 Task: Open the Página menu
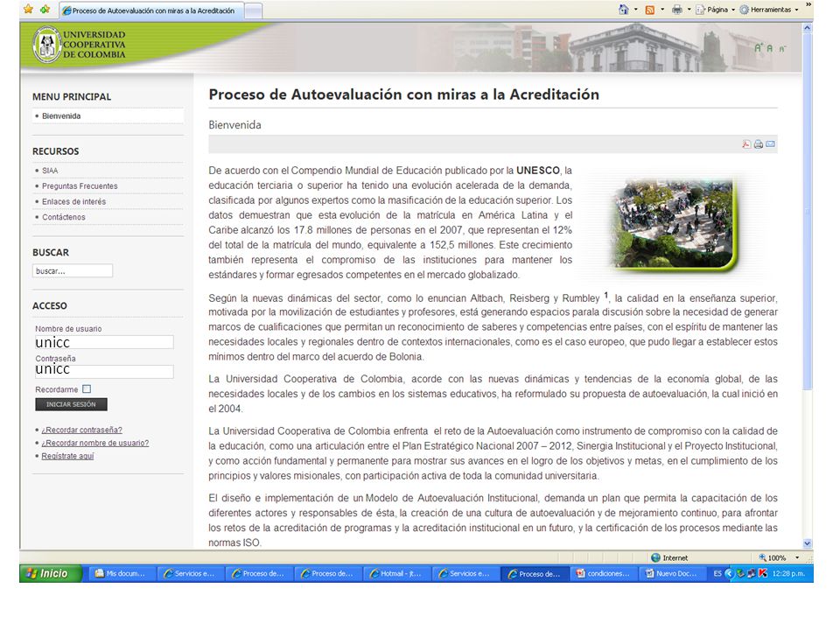tap(715, 10)
